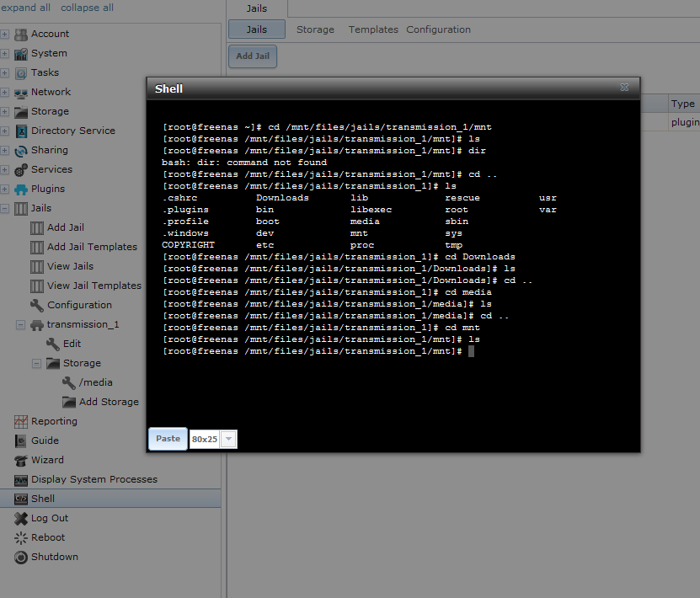
Task: Click the Sharing icon
Action: [x=20, y=151]
